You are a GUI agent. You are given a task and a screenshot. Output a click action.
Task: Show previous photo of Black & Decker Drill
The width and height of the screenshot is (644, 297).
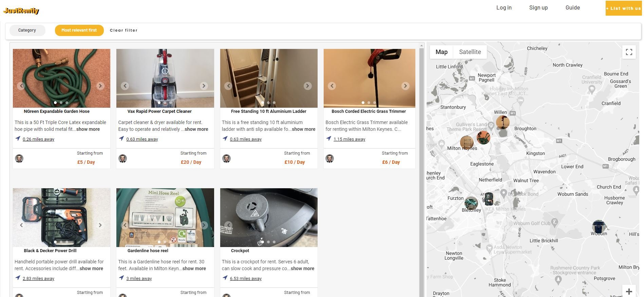tap(21, 225)
